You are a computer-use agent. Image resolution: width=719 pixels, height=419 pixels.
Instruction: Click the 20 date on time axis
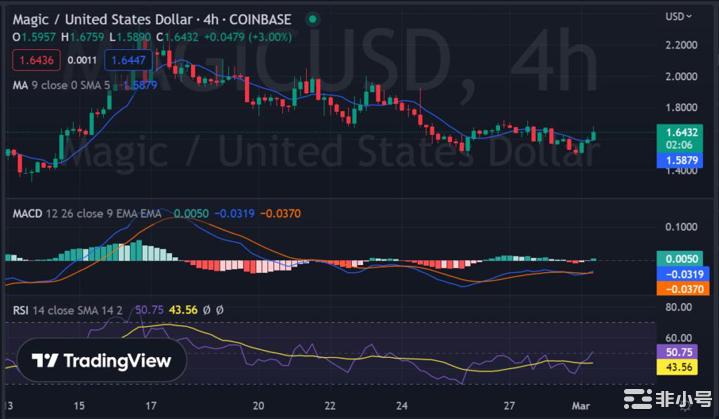point(258,406)
